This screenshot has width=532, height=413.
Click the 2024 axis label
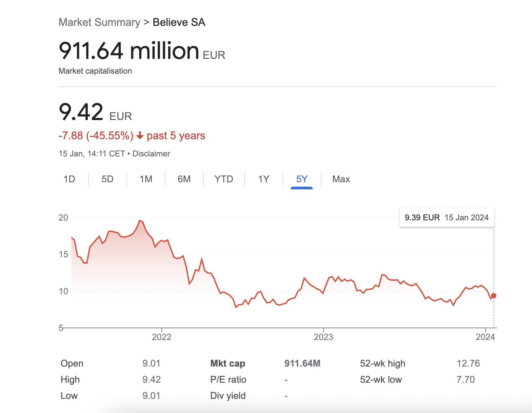tap(485, 337)
